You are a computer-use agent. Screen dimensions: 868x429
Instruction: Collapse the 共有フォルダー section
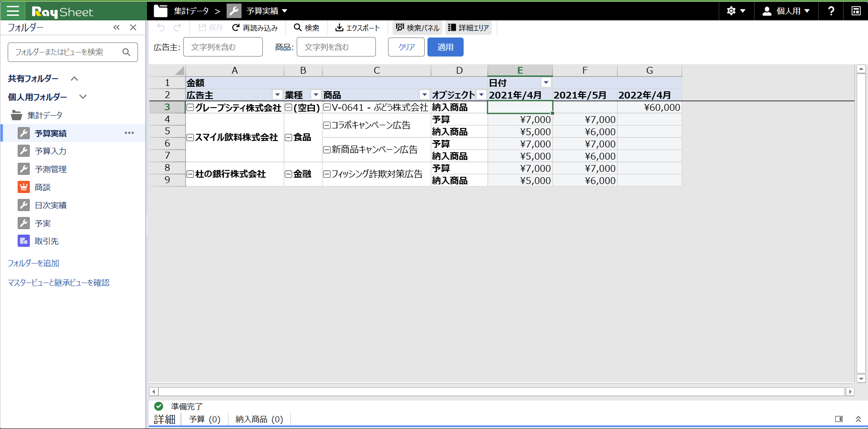click(75, 79)
